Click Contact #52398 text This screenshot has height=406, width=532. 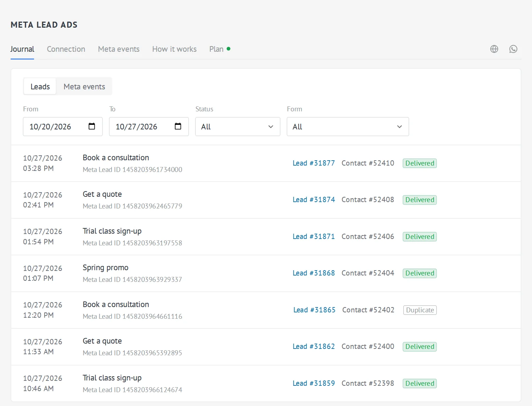click(x=368, y=383)
